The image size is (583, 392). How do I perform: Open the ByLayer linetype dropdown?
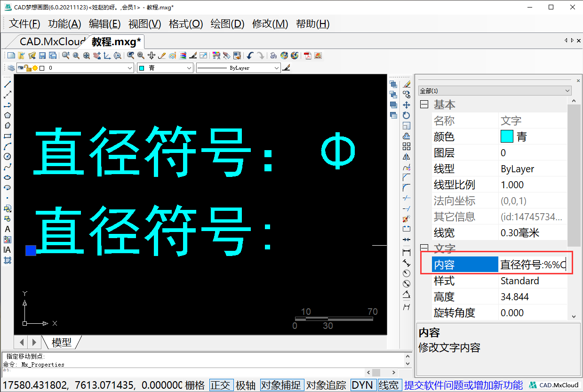(238, 68)
